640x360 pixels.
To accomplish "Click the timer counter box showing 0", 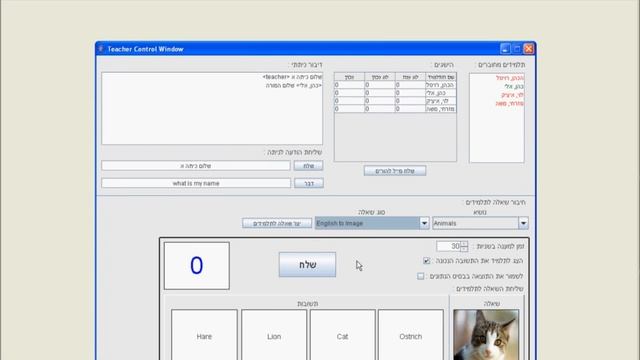I will coord(197,266).
